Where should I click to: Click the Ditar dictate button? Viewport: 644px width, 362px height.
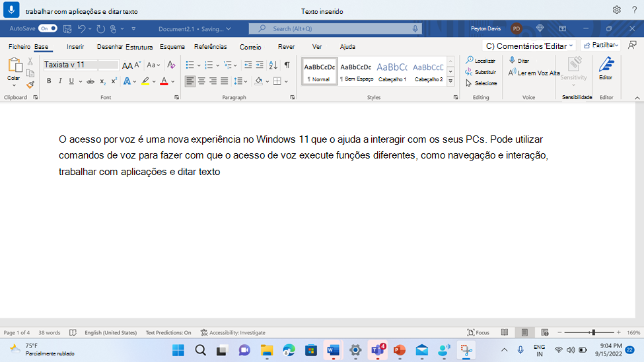coord(519,60)
